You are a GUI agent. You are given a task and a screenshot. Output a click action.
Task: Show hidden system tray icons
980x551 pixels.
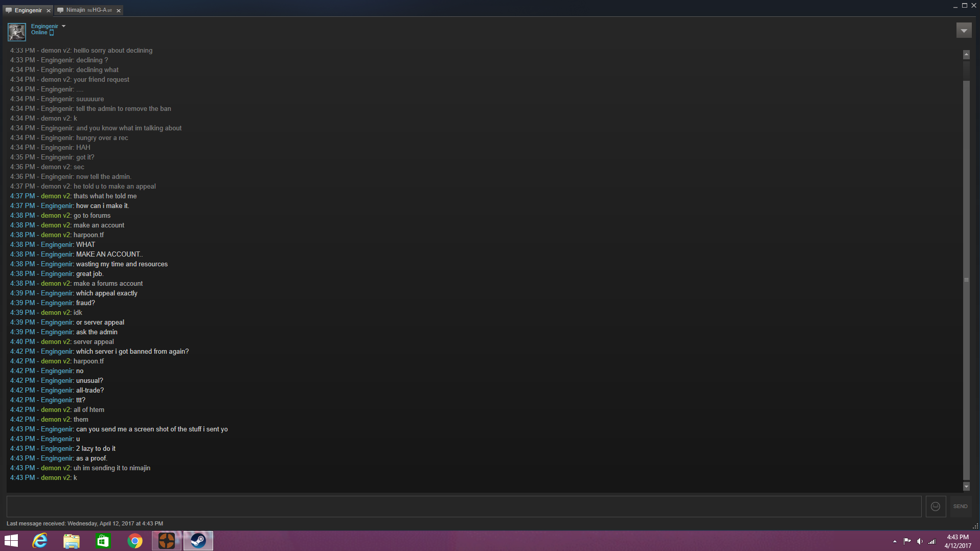(x=895, y=541)
